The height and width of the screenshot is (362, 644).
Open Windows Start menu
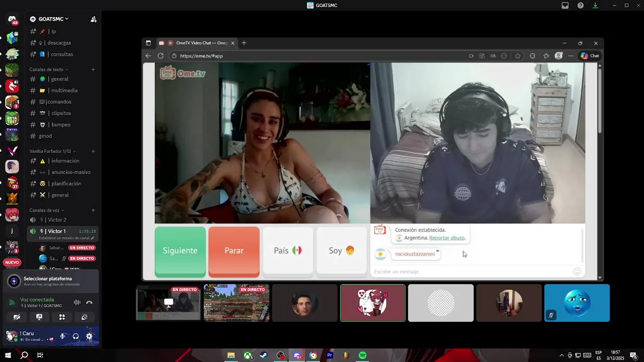(8, 355)
